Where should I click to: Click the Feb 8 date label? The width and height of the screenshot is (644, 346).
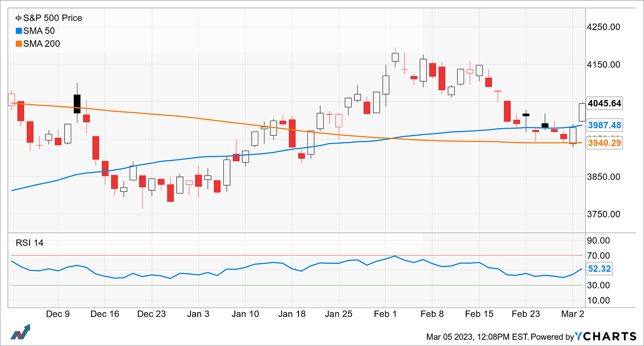click(432, 314)
